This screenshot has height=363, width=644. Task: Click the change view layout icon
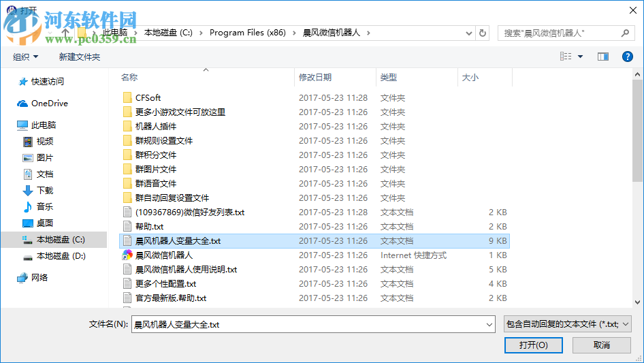566,57
